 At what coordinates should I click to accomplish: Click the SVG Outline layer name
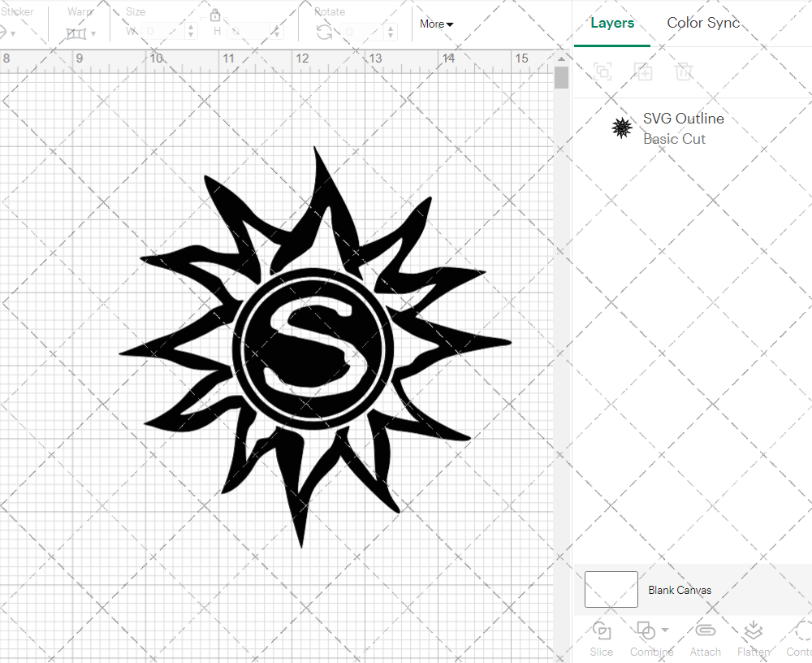(x=683, y=118)
